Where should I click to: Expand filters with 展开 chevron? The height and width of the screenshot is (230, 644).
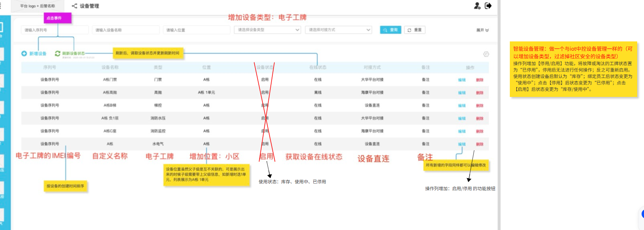click(482, 30)
